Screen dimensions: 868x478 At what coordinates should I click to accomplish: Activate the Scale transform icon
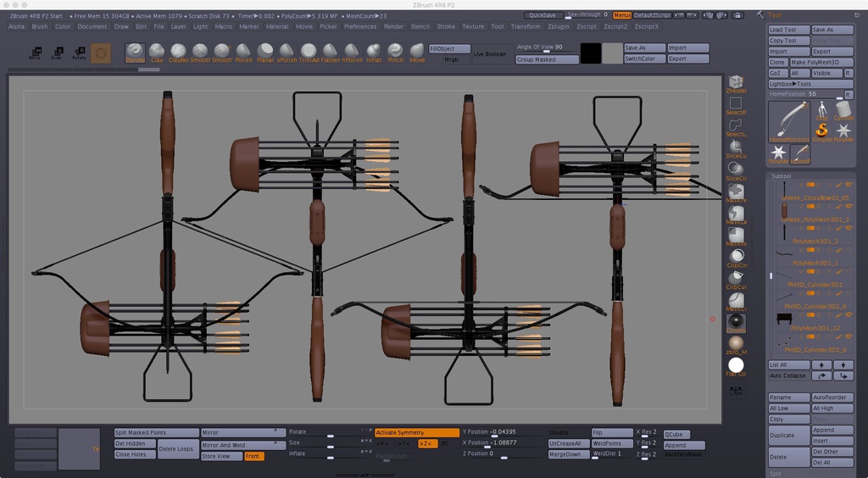pos(57,53)
